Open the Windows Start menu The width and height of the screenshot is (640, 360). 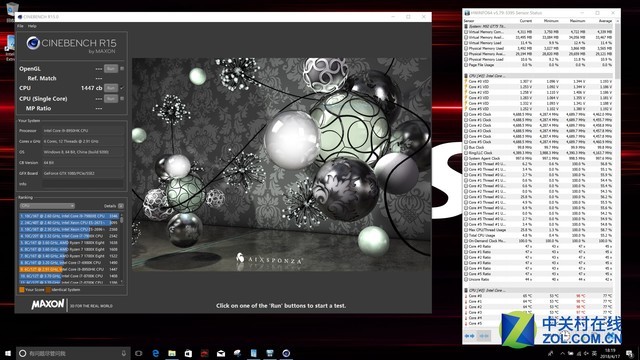[x=8, y=353]
